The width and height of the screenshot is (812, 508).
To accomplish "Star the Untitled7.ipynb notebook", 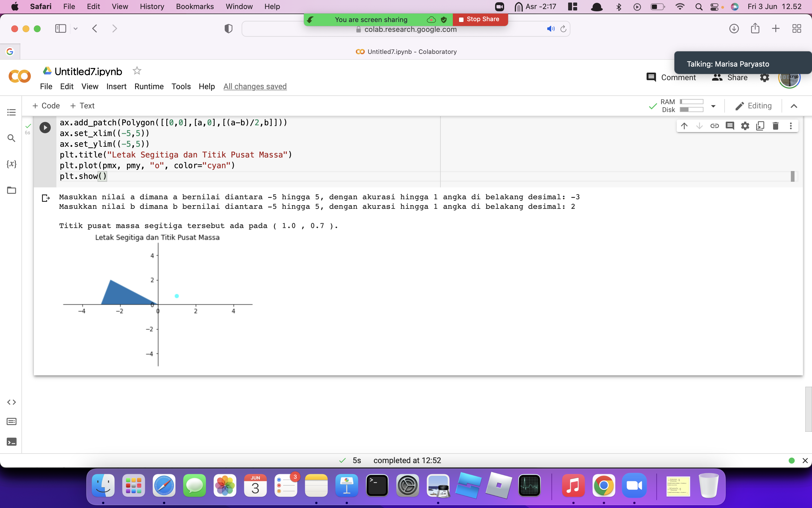I will tap(137, 71).
